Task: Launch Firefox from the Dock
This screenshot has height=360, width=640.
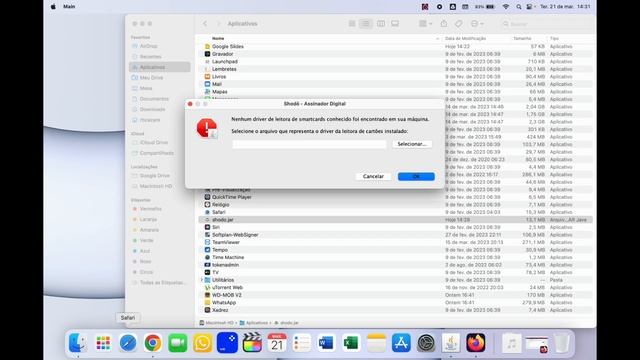Action: (476, 342)
